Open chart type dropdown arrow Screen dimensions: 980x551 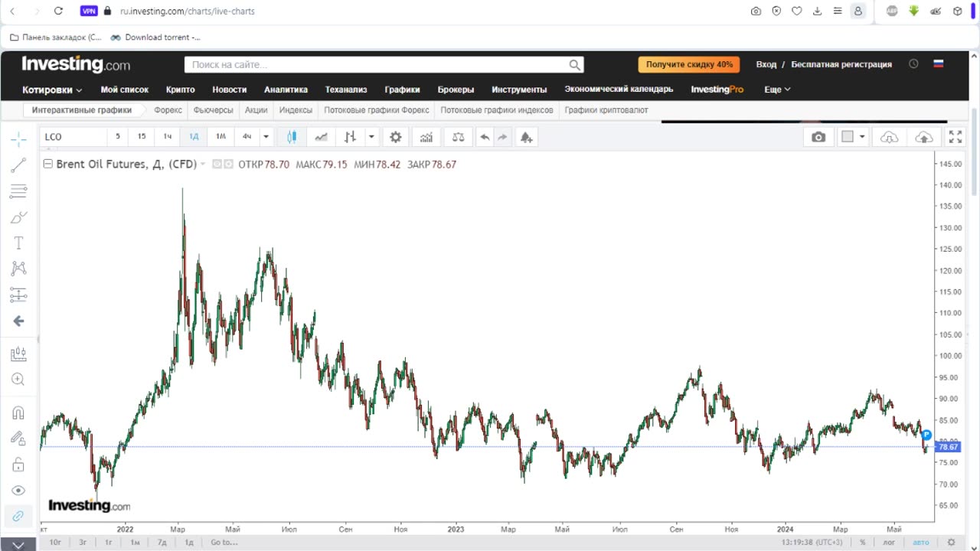tap(371, 137)
